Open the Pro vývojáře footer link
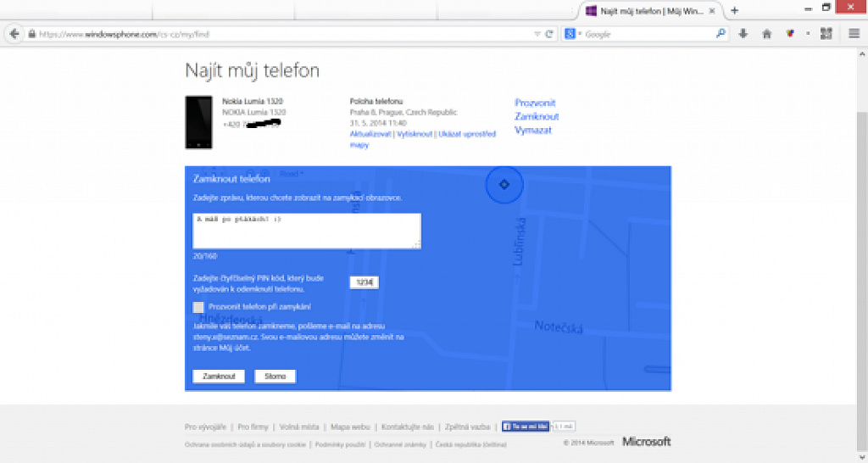This screenshot has width=868, height=463. pos(205,427)
